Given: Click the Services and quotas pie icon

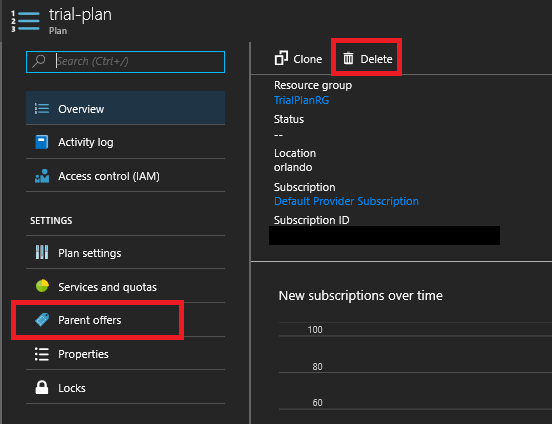Looking at the screenshot, I should pyautogui.click(x=42, y=286).
